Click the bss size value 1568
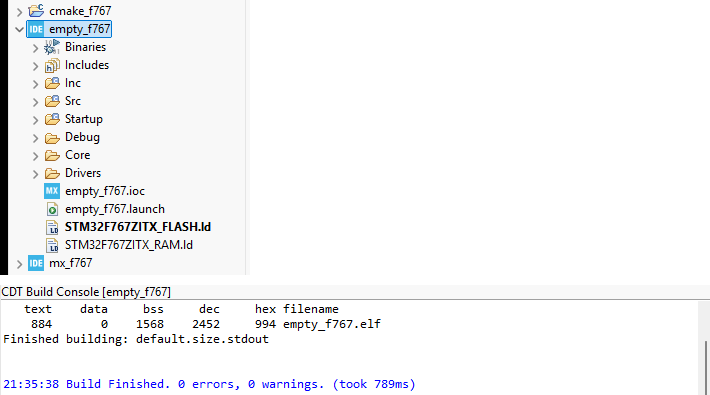 click(150, 324)
